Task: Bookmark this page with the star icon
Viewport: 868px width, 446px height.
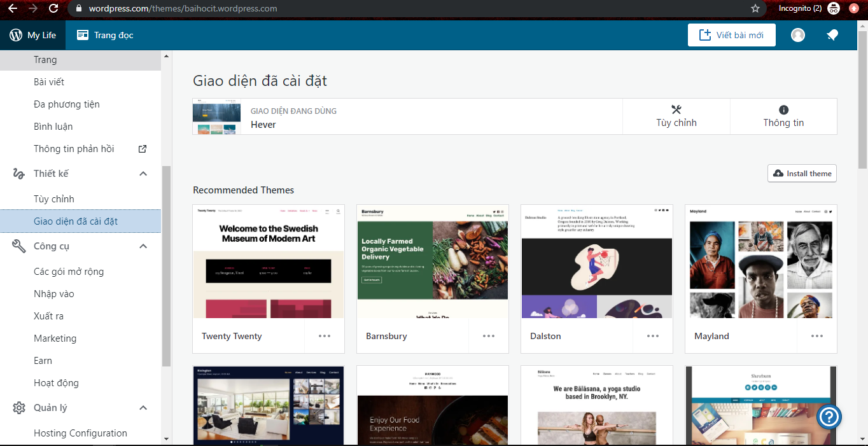Action: pos(755,9)
